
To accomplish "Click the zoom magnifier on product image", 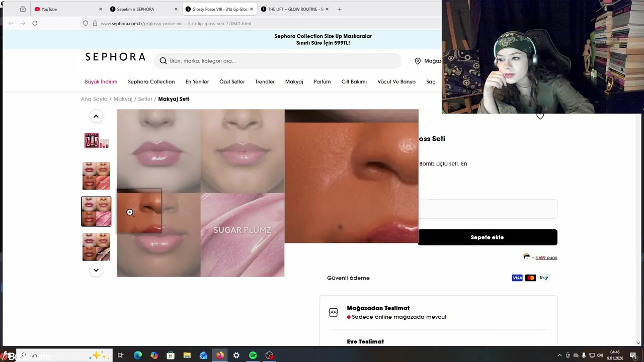I will coord(130,213).
